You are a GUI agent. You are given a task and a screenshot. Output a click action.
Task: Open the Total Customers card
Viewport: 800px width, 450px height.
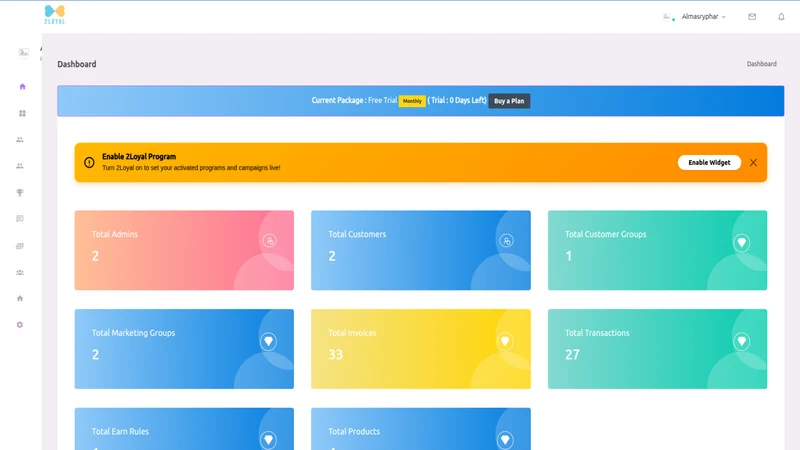coord(421,251)
